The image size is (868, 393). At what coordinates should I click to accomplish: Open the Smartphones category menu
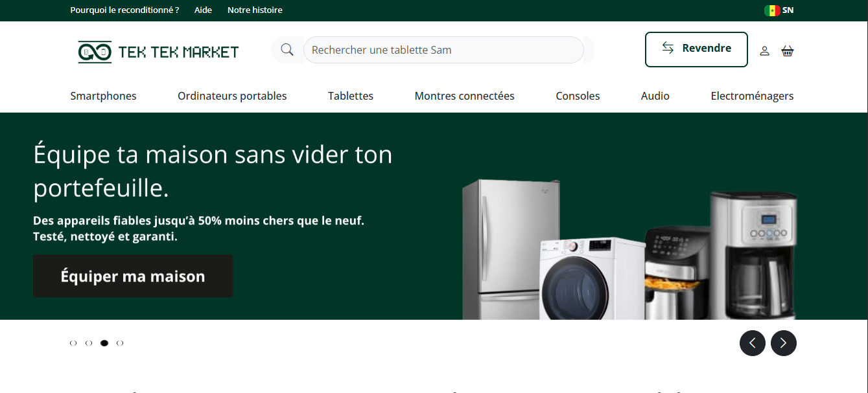104,96
